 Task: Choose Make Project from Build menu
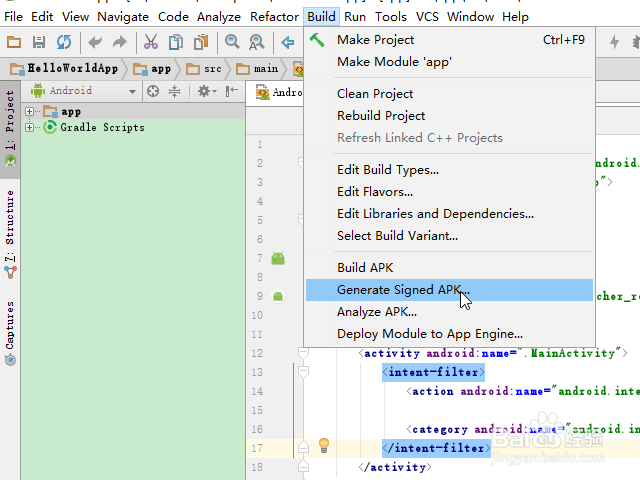(449, 40)
